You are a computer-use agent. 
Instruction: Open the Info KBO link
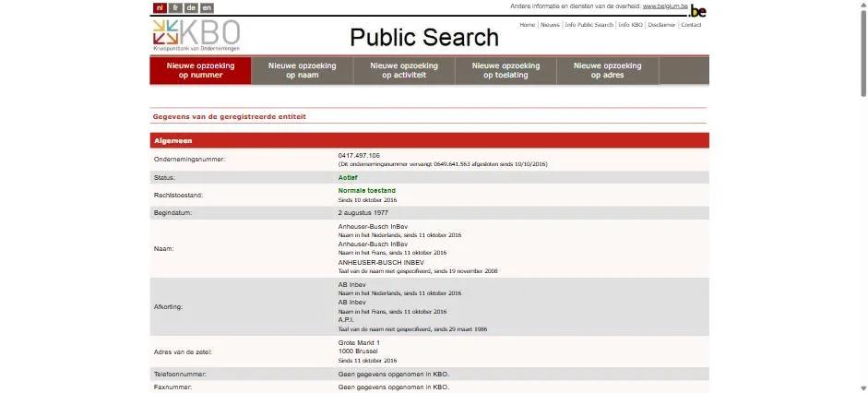click(631, 25)
